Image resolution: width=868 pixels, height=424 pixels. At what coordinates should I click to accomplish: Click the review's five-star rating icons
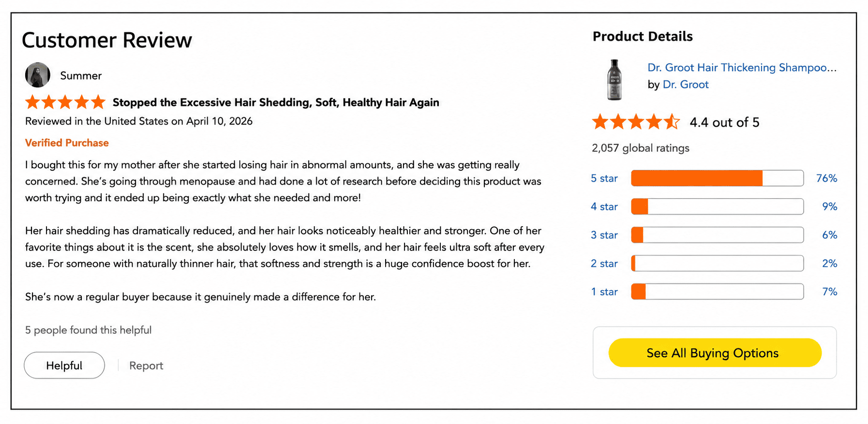(65, 102)
